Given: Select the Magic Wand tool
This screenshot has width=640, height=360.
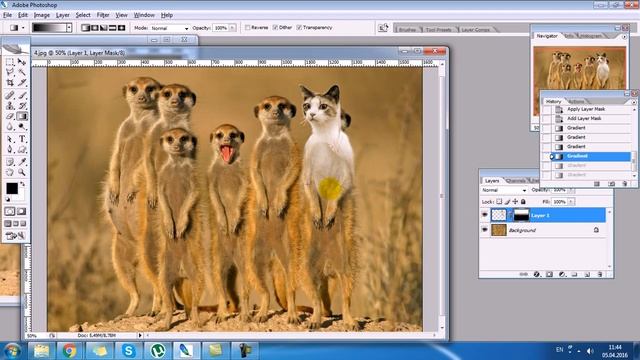Looking at the screenshot, I should pyautogui.click(x=22, y=72).
